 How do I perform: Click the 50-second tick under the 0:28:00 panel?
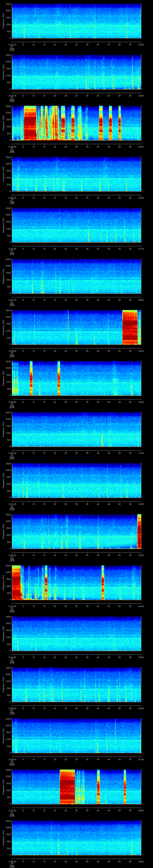120,351
